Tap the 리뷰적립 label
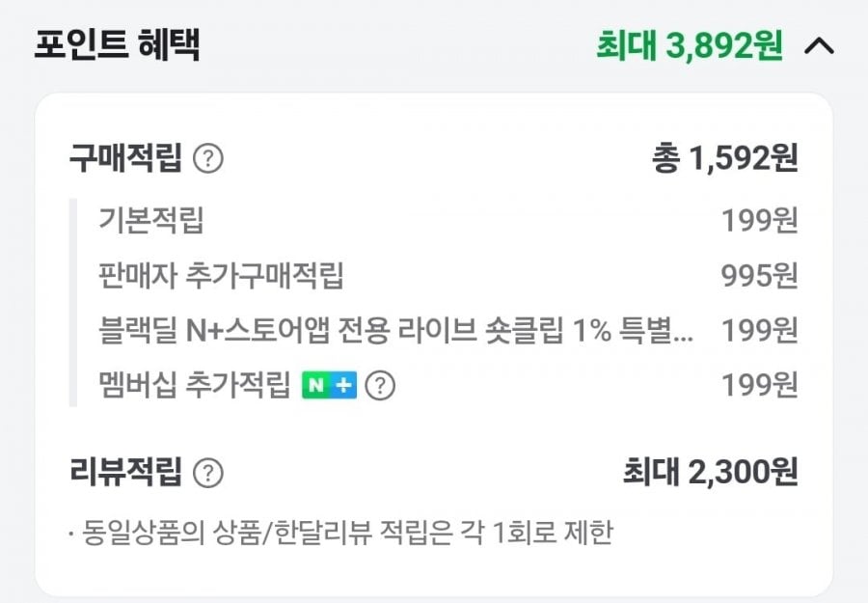868x603 pixels. pos(125,473)
